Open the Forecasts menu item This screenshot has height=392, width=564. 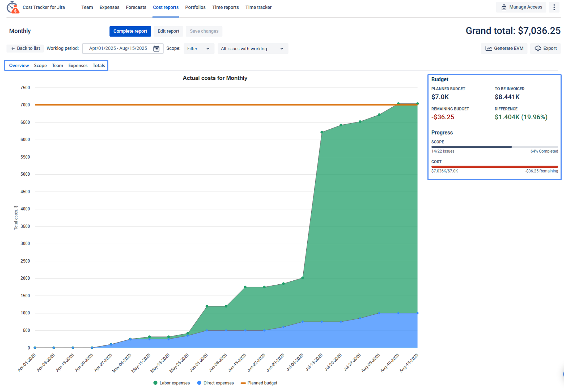point(136,7)
